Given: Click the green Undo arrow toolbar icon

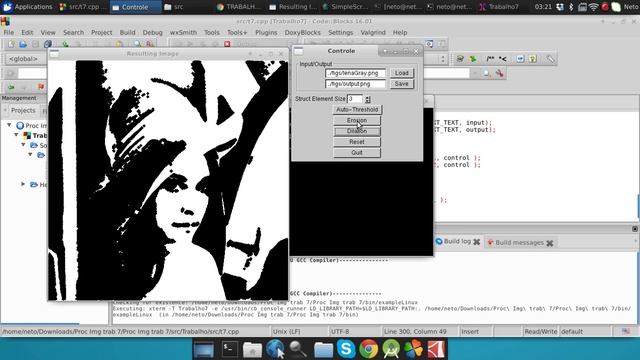Looking at the screenshot, I should coord(65,44).
